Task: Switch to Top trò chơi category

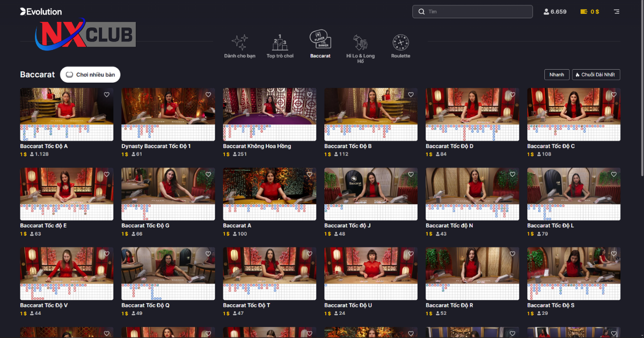Action: [x=280, y=46]
